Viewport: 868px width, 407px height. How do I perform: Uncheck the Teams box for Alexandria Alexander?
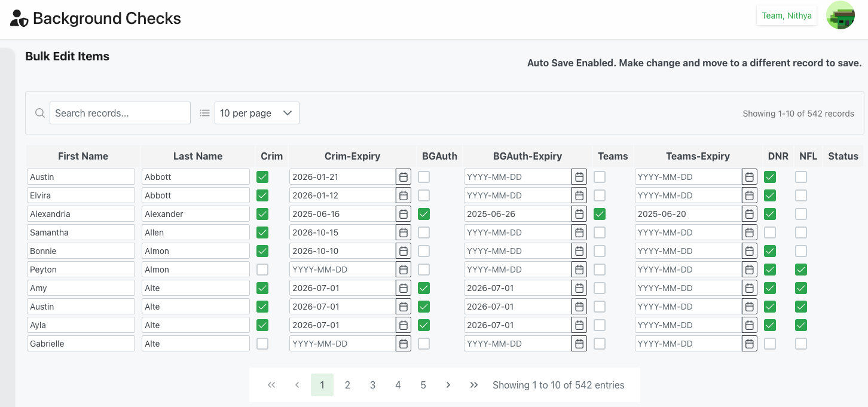click(x=600, y=214)
